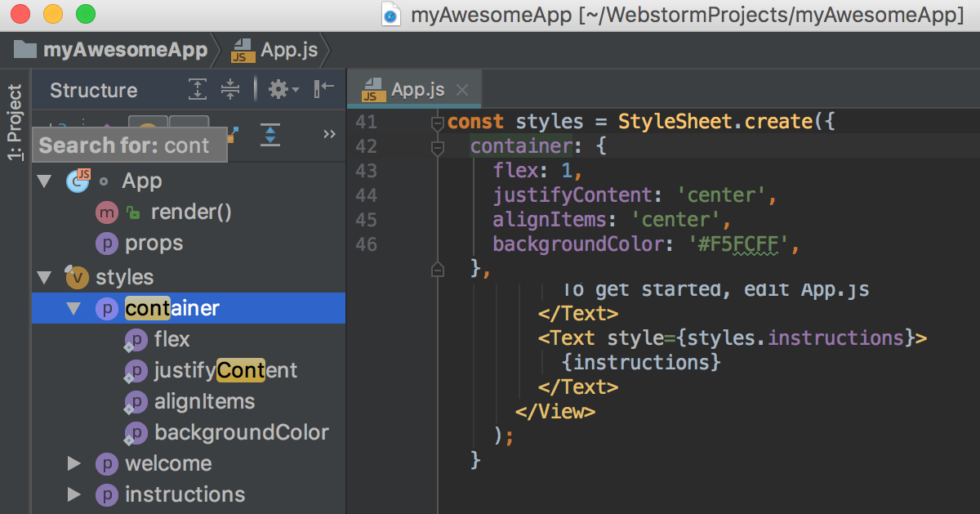Click the Collapse All icon in Structure panel

point(231,89)
